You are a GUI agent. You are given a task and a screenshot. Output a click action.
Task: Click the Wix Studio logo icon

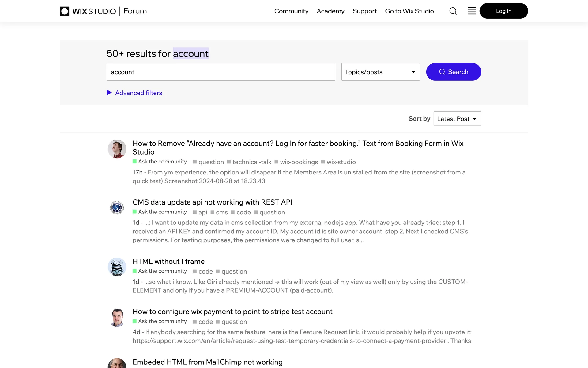click(x=65, y=11)
